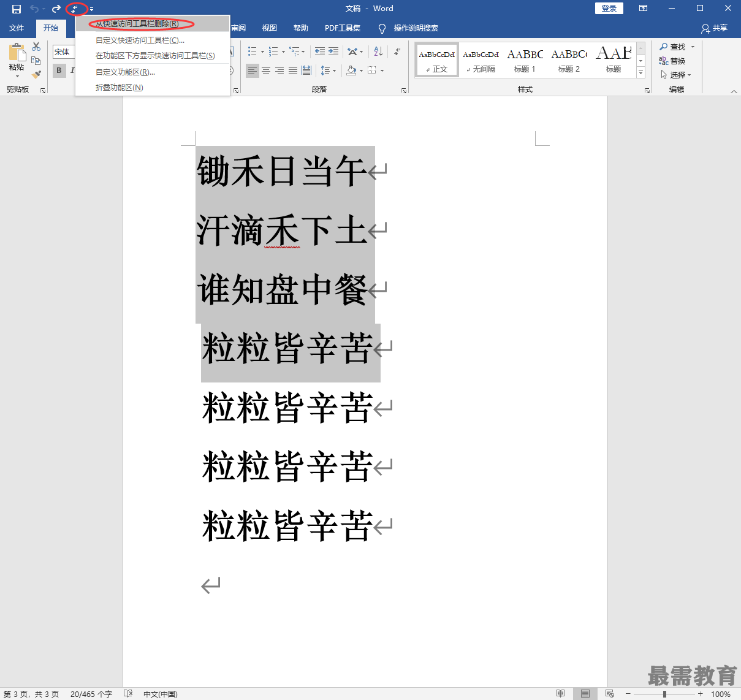The image size is (741, 700).
Task: Toggle align right button
Action: [279, 70]
